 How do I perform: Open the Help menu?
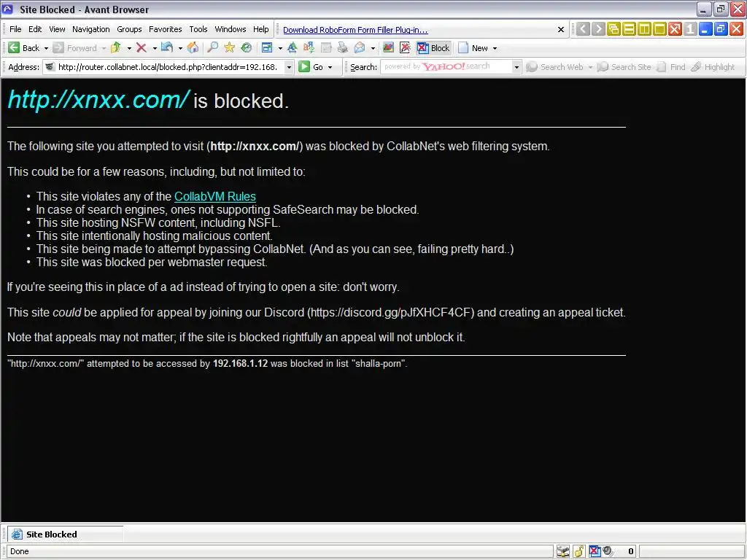coord(260,29)
